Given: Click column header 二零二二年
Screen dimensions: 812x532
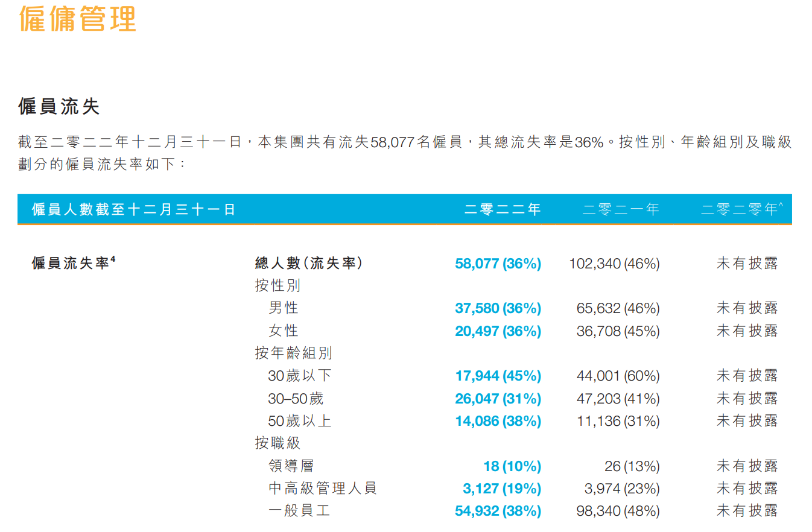Looking at the screenshot, I should click(503, 210).
